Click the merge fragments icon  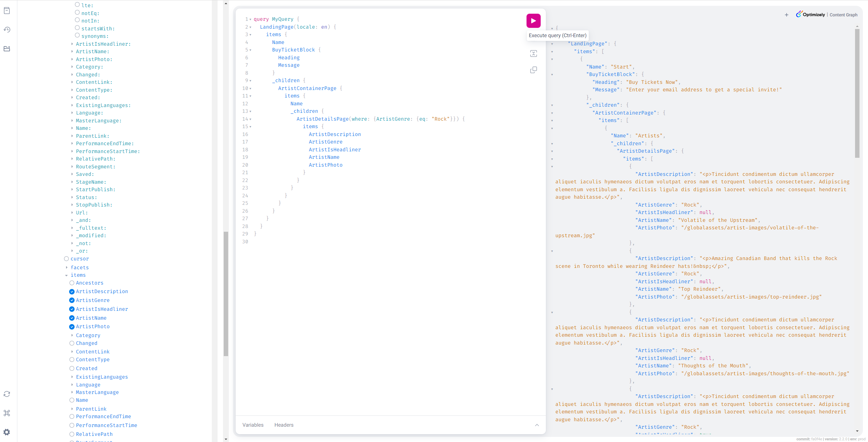coord(533,54)
